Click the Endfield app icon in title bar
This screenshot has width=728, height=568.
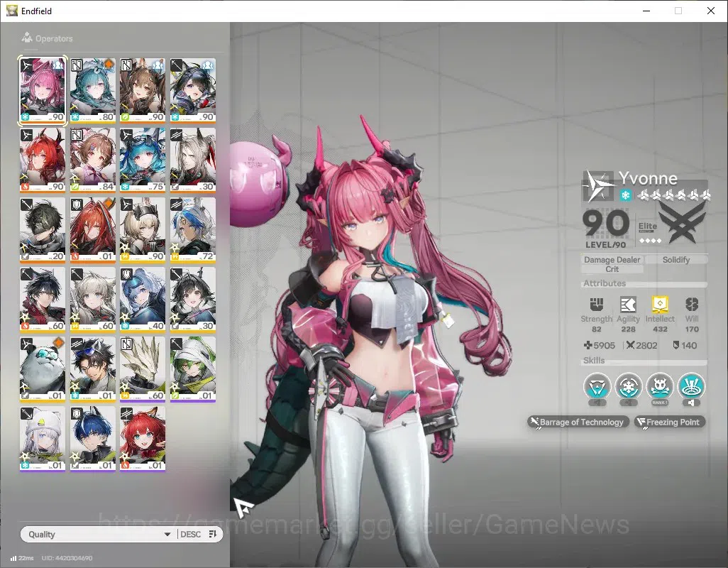(11, 11)
